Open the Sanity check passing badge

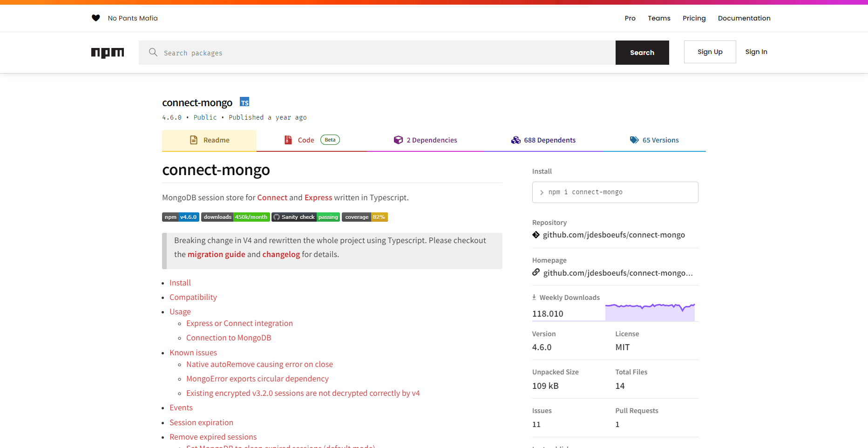306,217
